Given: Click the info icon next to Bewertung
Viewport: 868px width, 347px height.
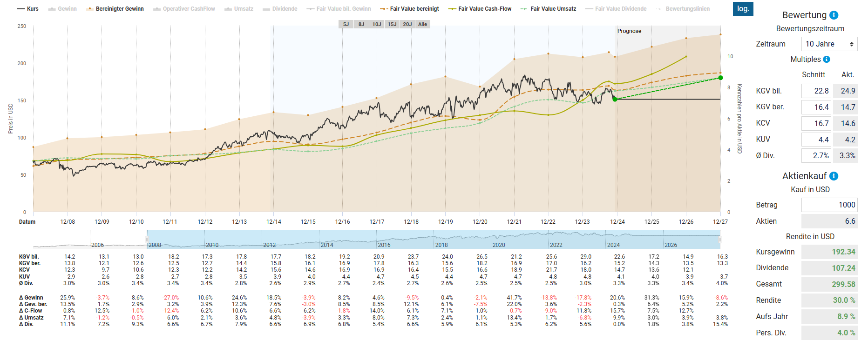Looking at the screenshot, I should tap(834, 15).
